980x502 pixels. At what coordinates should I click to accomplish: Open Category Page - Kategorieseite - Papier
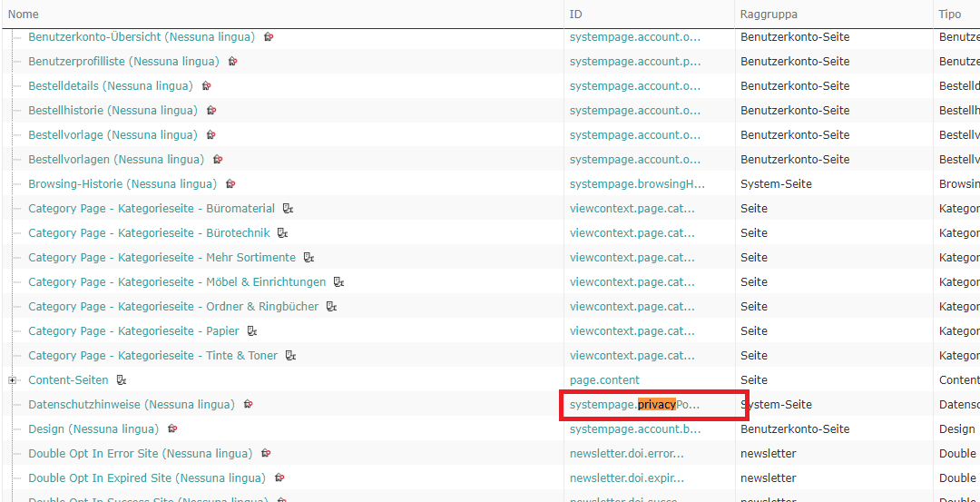pos(133,330)
